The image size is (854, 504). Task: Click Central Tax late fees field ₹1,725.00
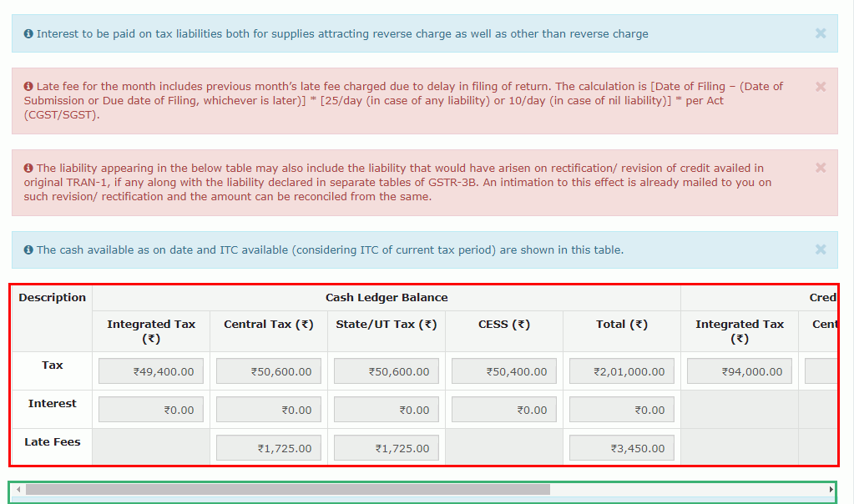tap(269, 448)
